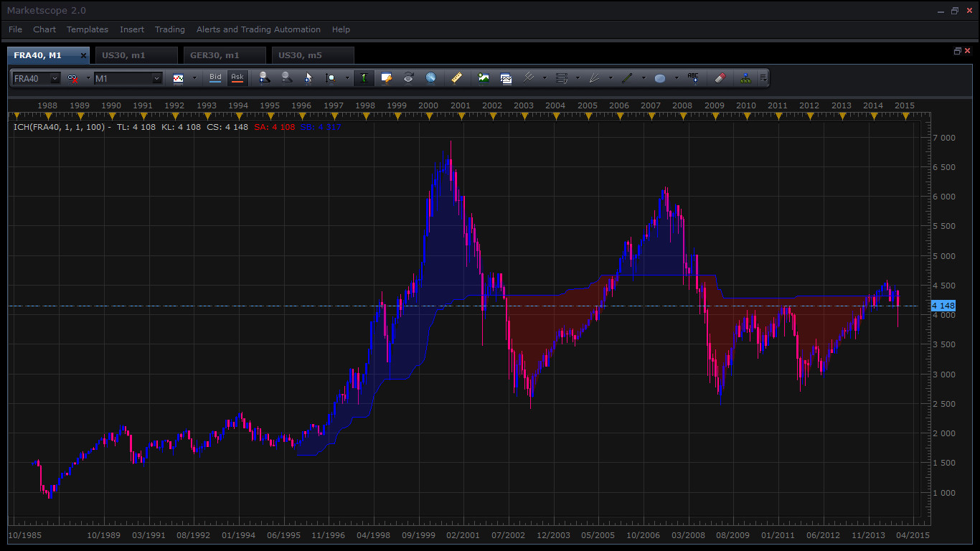Switch to the GER30, m1 tab
The width and height of the screenshot is (980, 551).
(215, 55)
